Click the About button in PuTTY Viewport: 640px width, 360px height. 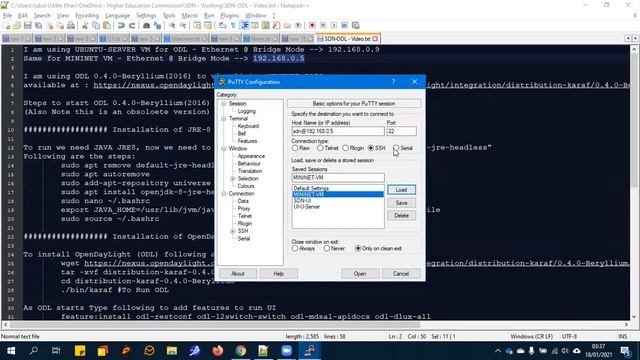coord(238,273)
